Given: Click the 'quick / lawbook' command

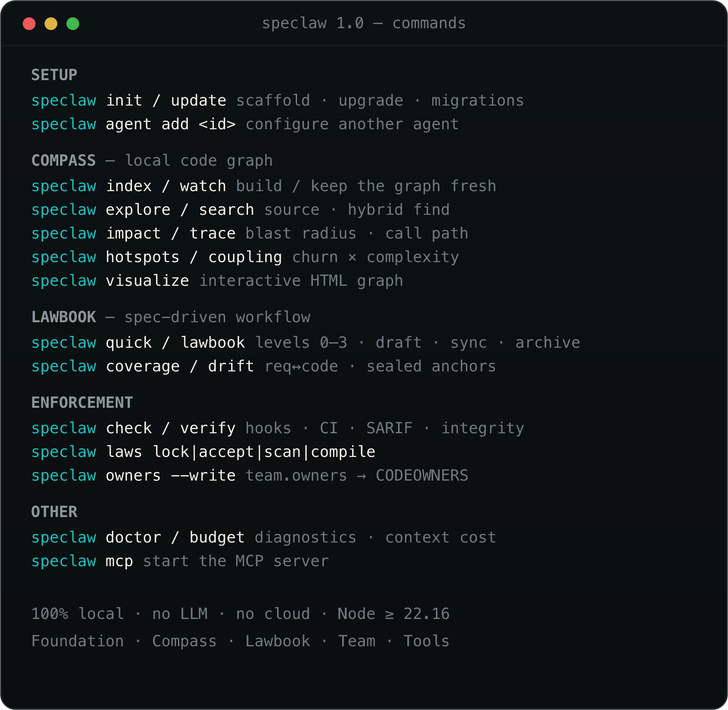Looking at the screenshot, I should [175, 343].
